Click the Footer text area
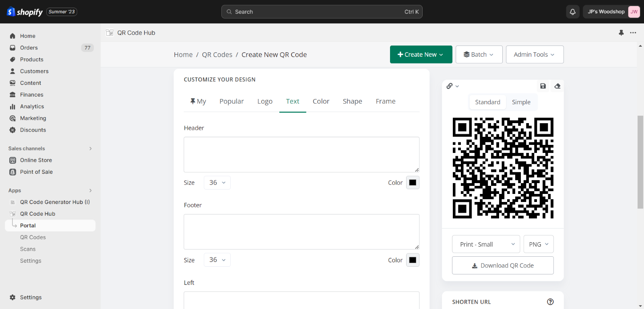This screenshot has height=309, width=644. pyautogui.click(x=301, y=232)
